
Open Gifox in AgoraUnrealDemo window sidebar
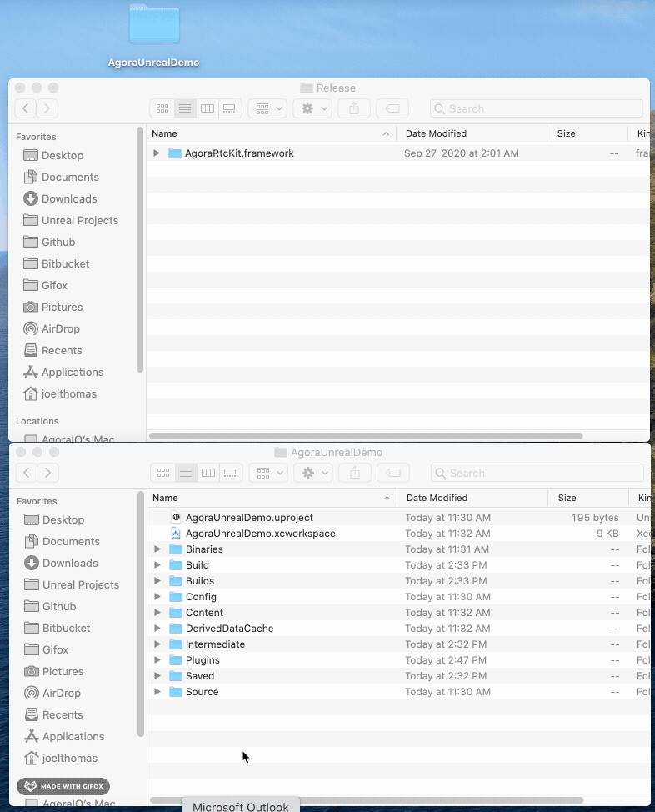pyautogui.click(x=46, y=650)
